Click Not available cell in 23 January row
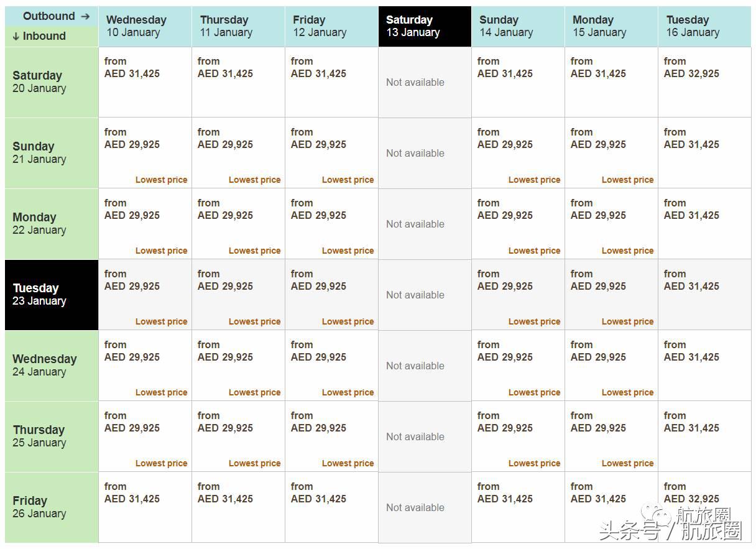The image size is (756, 549). tap(415, 295)
